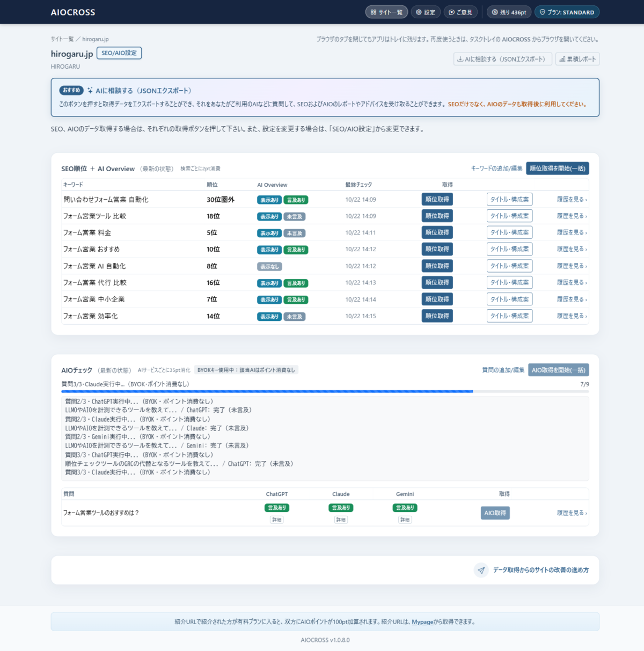Viewport: 644px width, 651px height.
Task: Fetch rank for フォーム営業 おすすめ
Action: pyautogui.click(x=437, y=250)
